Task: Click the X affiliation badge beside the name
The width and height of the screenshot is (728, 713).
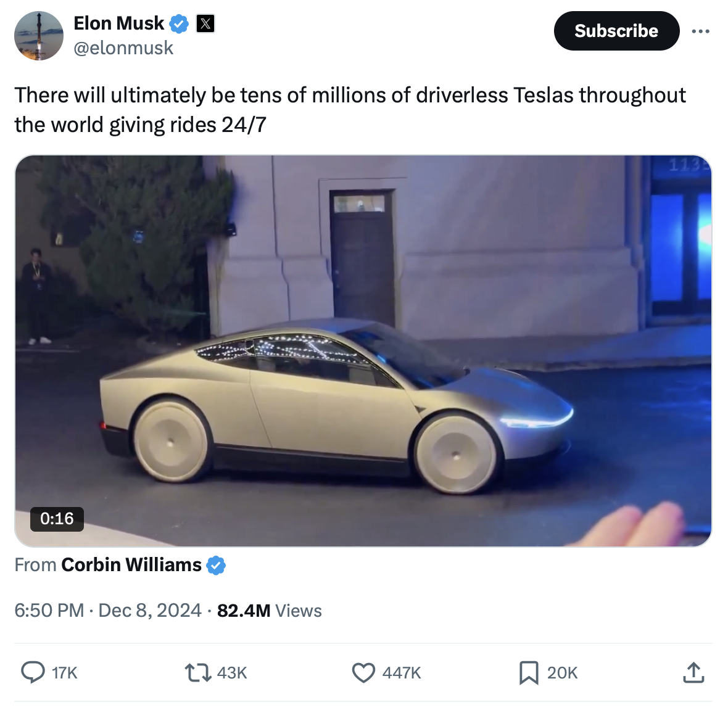Action: [x=205, y=23]
